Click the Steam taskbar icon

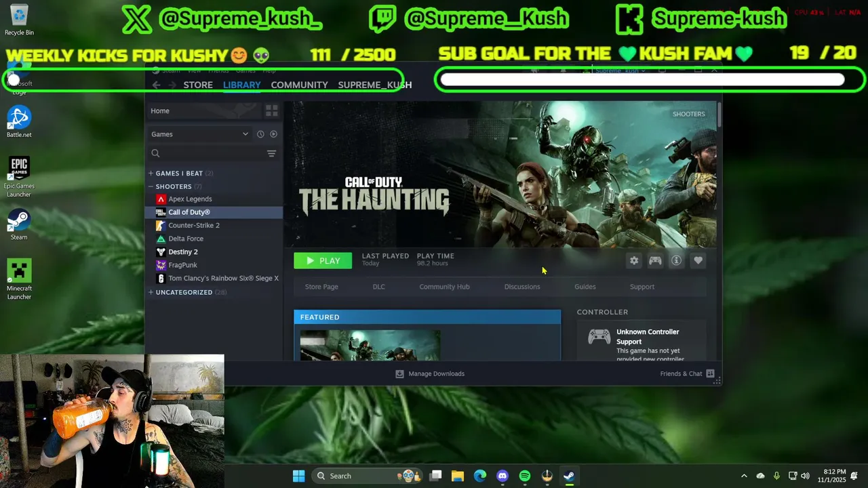tap(569, 476)
